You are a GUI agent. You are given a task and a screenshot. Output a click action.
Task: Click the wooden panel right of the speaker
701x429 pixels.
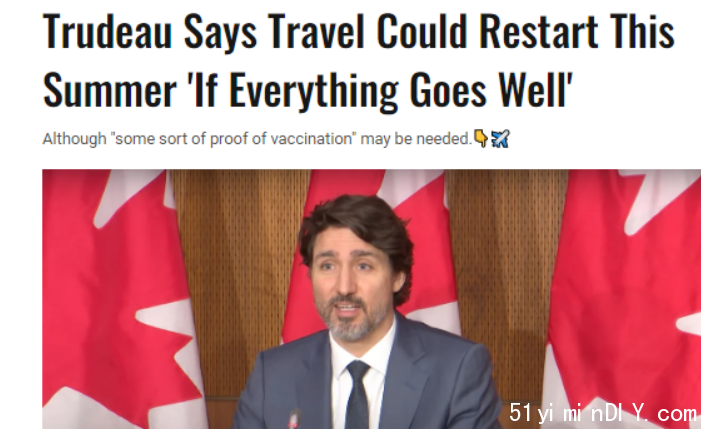pos(505,268)
